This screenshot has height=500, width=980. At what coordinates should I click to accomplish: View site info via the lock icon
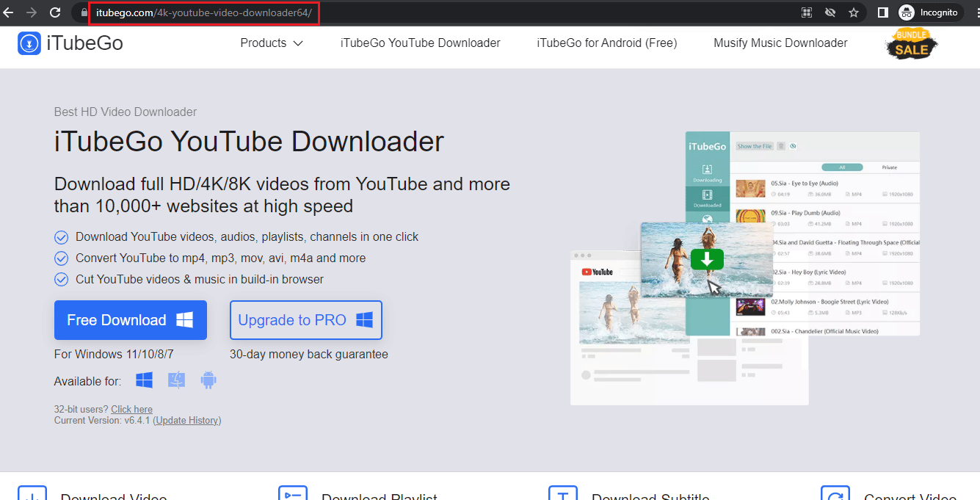click(x=84, y=12)
